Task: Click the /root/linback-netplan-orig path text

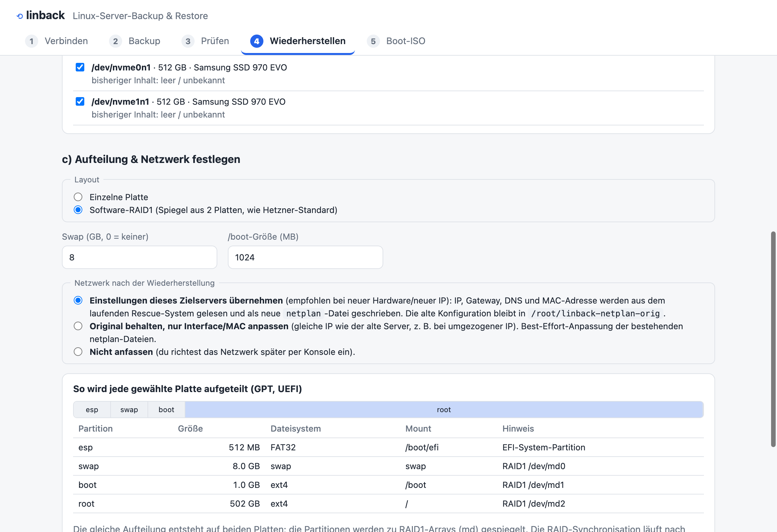Action: tap(595, 313)
